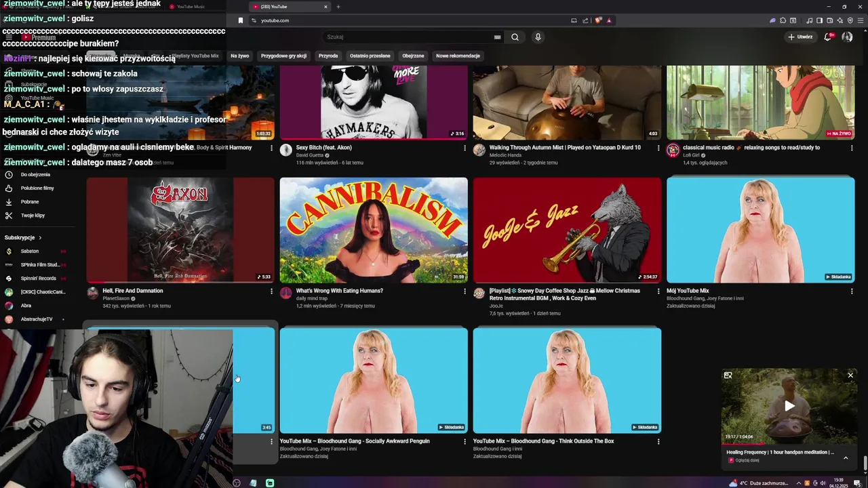Screen dimensions: 868x488
Task: Expand miniplayer to full watch page icon
Action: coord(728,375)
